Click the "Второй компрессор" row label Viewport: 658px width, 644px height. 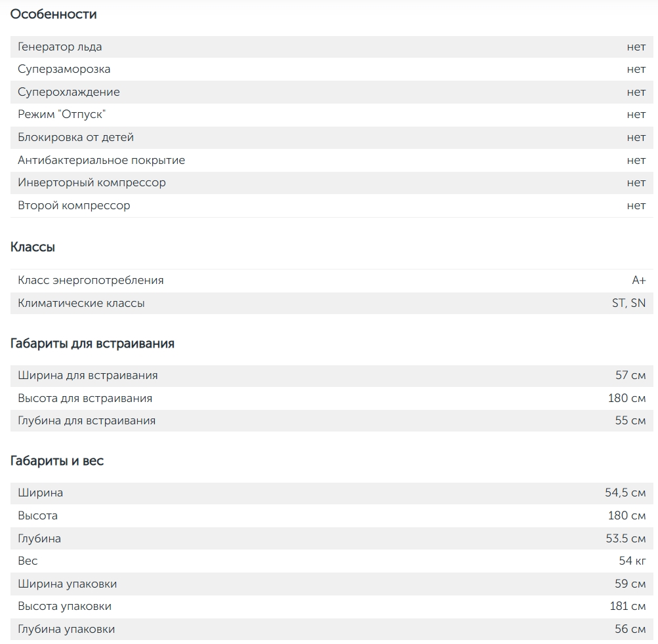point(74,205)
